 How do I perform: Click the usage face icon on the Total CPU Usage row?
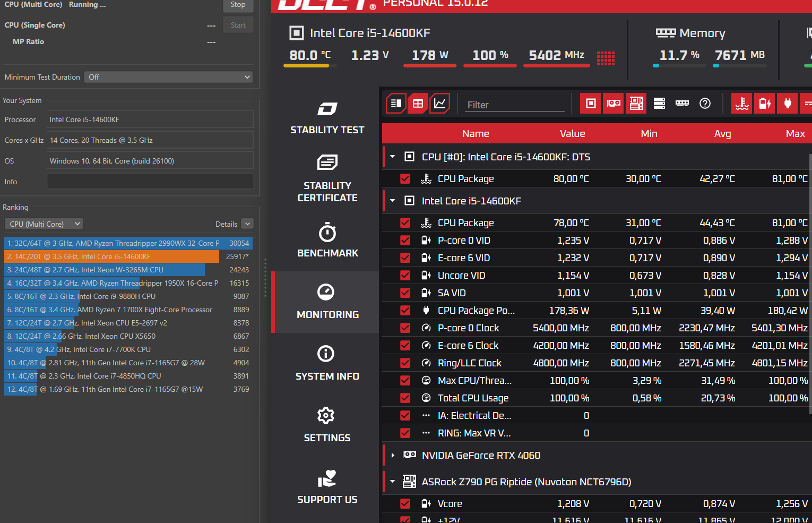point(426,398)
